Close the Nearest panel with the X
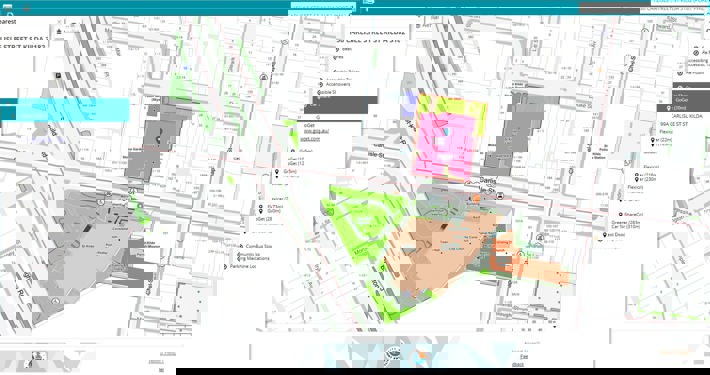Viewport: 710px width, 375px height. 59,22
